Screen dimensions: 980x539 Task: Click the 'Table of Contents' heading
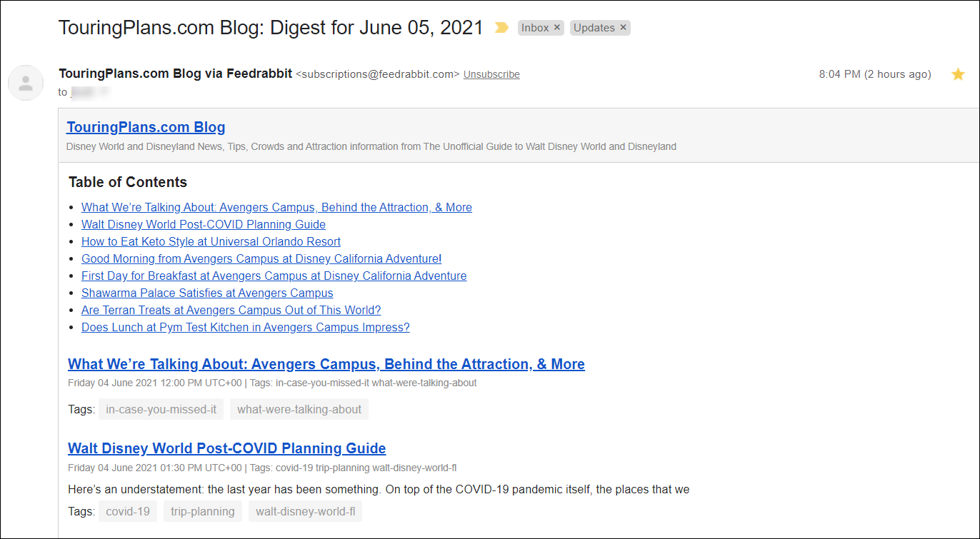tap(128, 182)
